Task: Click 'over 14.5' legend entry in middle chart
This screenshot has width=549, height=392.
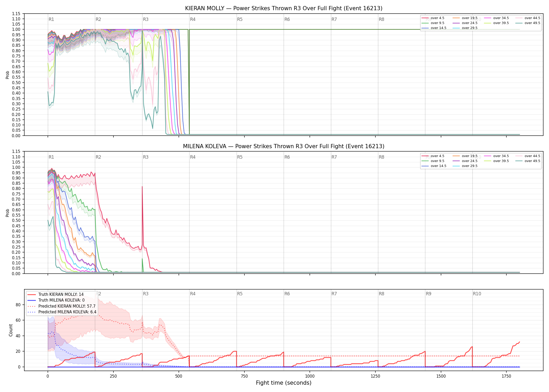Action: coord(434,166)
